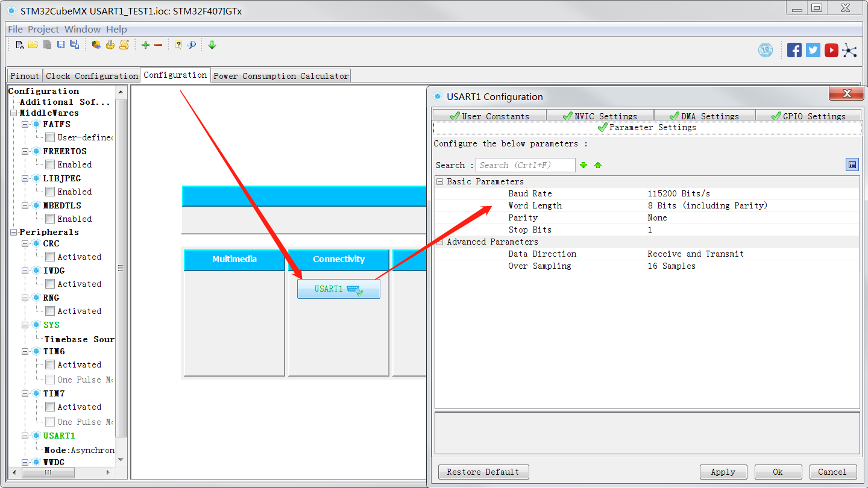Screen dimensions: 868x488
Task: Switch to the Clock Configuration tab
Action: 92,76
